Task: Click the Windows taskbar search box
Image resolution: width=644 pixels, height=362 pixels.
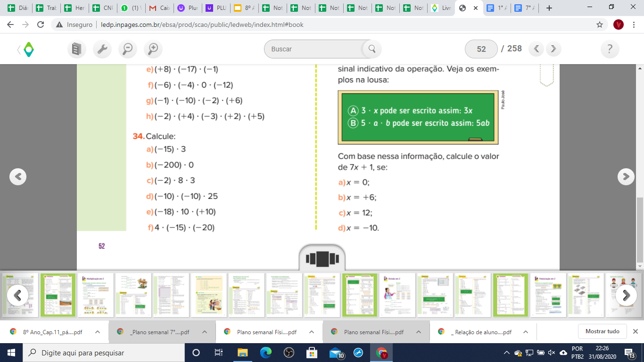Action: click(x=104, y=353)
